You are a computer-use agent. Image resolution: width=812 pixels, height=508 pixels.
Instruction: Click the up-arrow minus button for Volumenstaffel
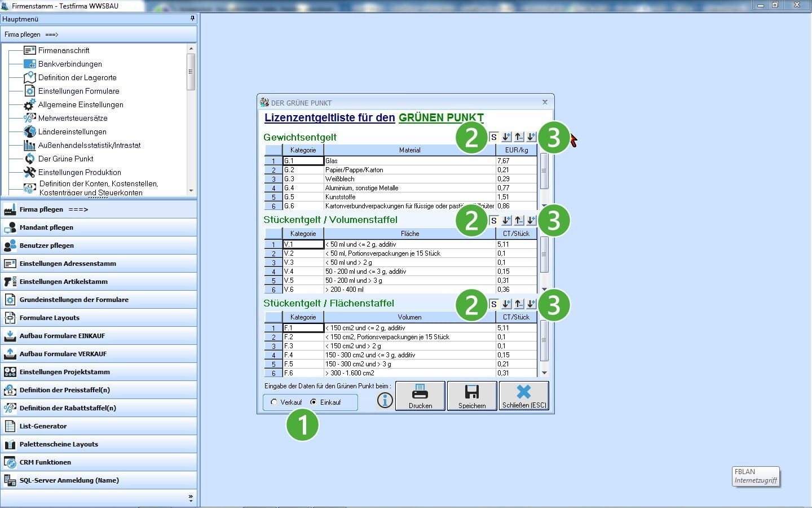point(519,221)
